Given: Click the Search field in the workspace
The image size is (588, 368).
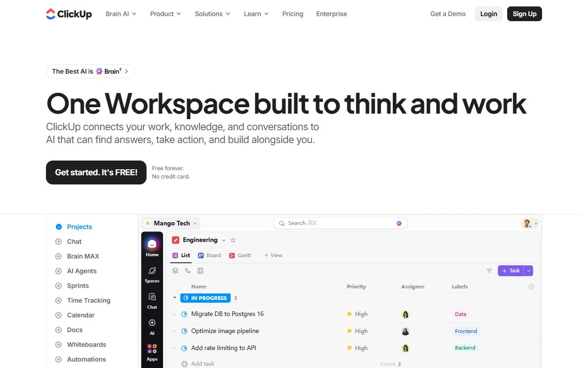Looking at the screenshot, I should pos(340,223).
